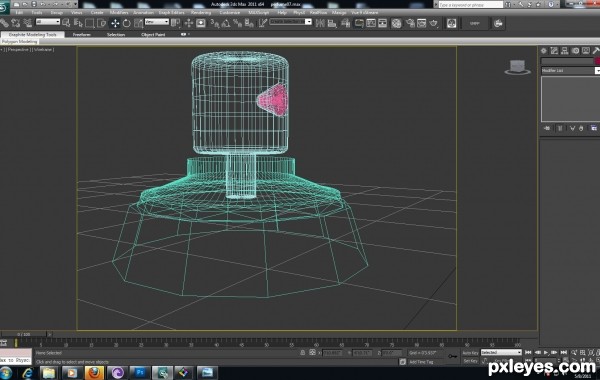Click the ViewCube in the viewport
The image size is (600, 380).
517,67
